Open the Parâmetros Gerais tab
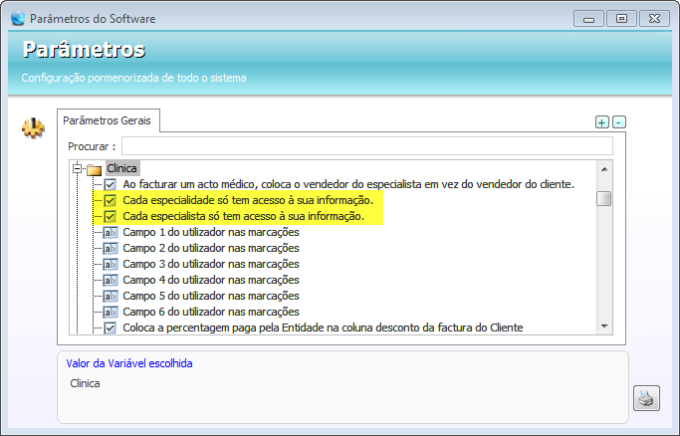Image resolution: width=680 pixels, height=436 pixels. (107, 120)
